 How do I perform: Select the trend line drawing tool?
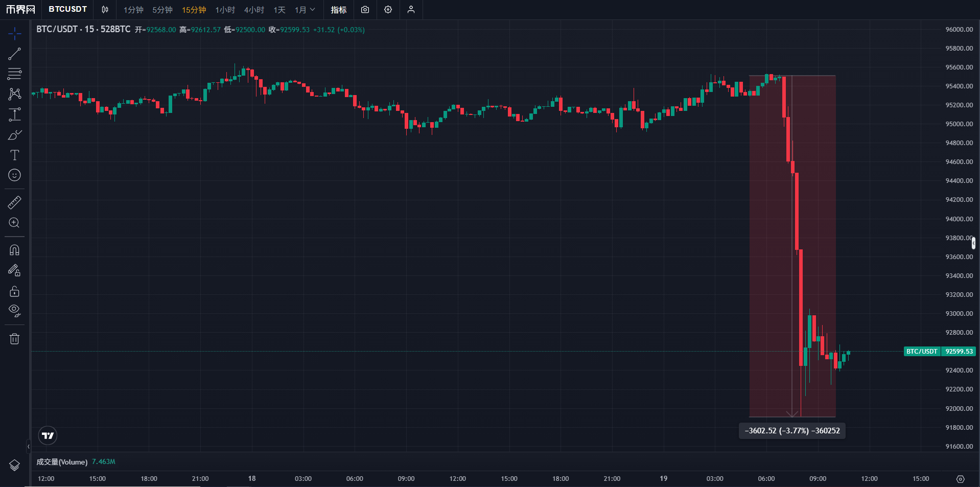pos(14,54)
